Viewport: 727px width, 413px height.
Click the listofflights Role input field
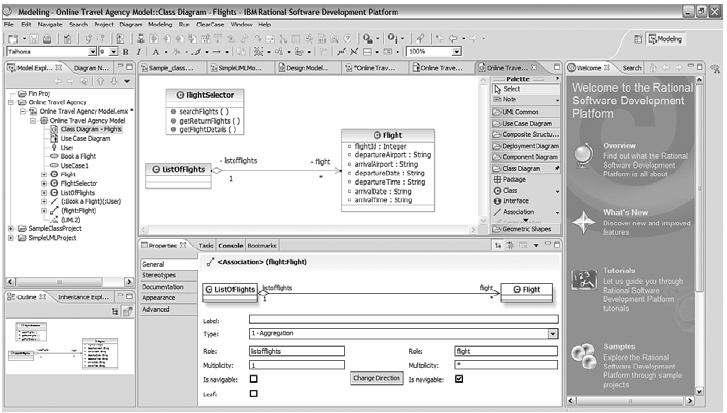(297, 351)
